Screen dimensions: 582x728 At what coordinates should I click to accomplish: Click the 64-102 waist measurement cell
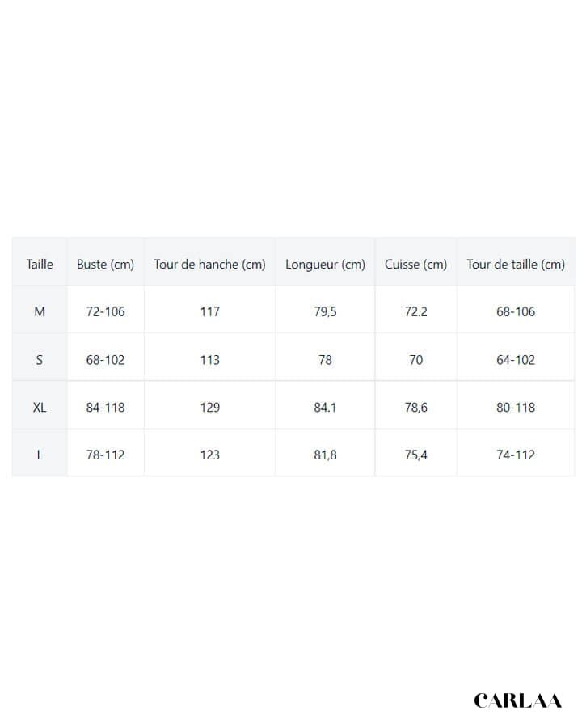516,360
